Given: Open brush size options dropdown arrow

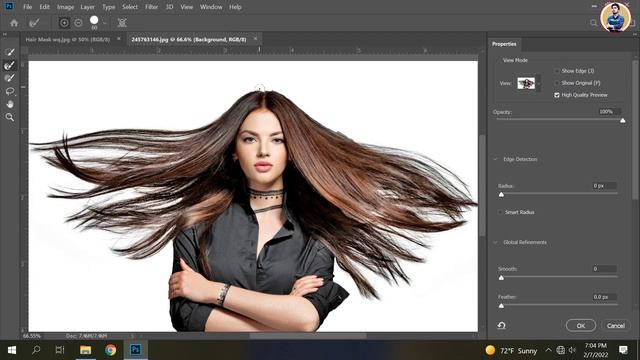Looking at the screenshot, I should pos(104,23).
